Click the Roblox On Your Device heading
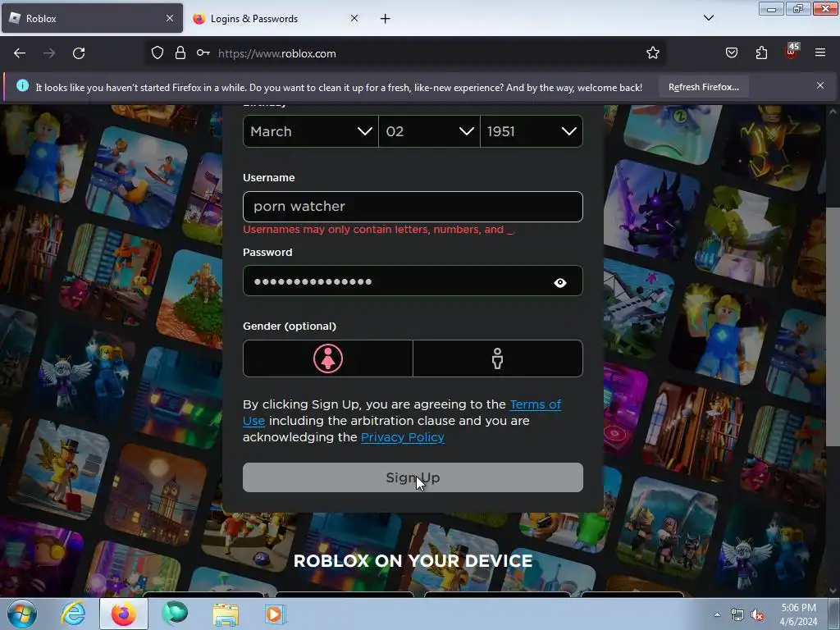The image size is (840, 630). coord(413,561)
